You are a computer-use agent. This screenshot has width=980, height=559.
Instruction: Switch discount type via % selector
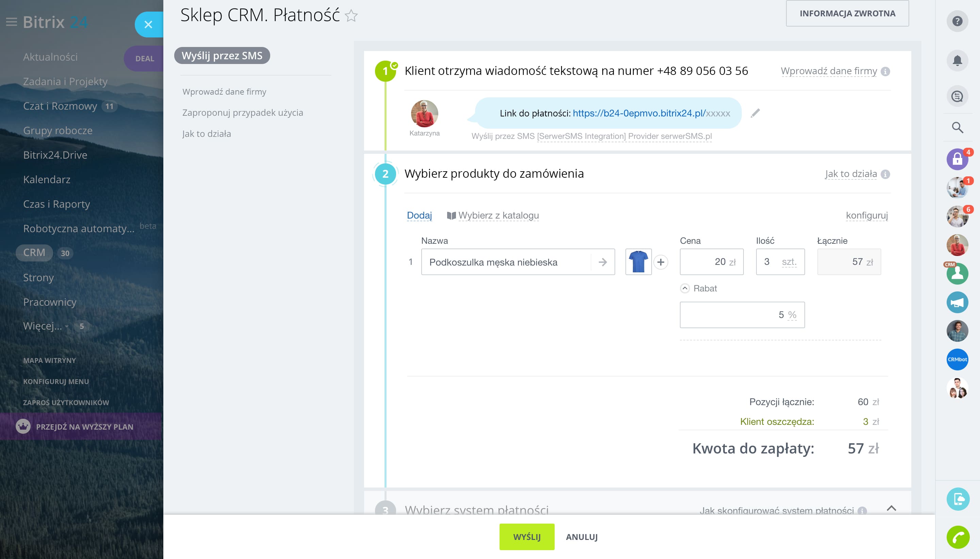click(x=792, y=315)
